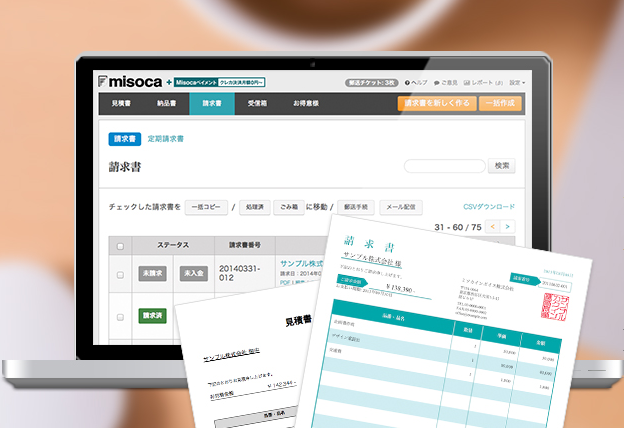Click the Misocaペイメント banner
The image size is (624, 428).
(220, 80)
